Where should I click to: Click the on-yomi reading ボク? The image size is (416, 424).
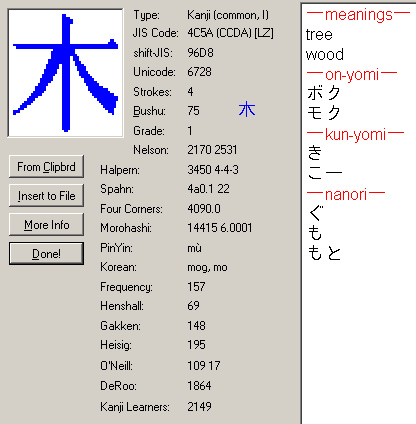(x=324, y=93)
